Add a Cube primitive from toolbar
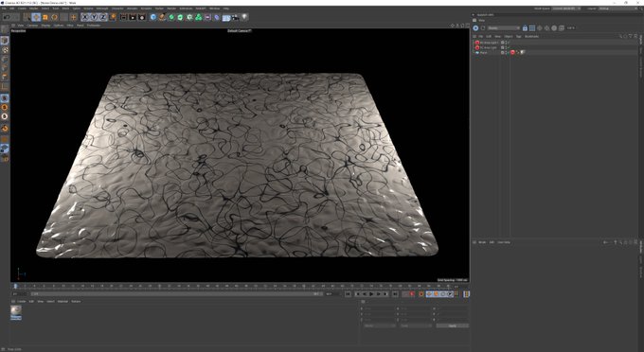Screen dimensions: 644x352 153,17
